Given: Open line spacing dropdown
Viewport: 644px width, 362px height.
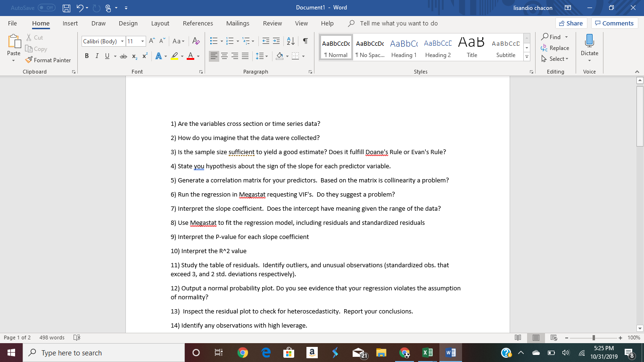Looking at the screenshot, I should (x=263, y=57).
